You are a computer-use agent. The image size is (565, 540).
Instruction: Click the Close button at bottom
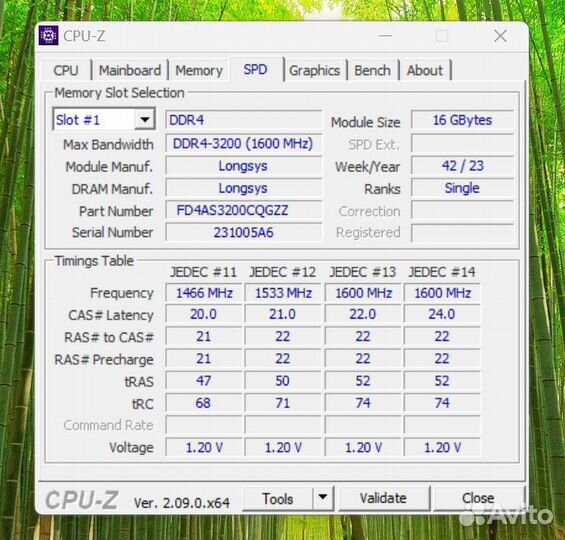click(478, 498)
